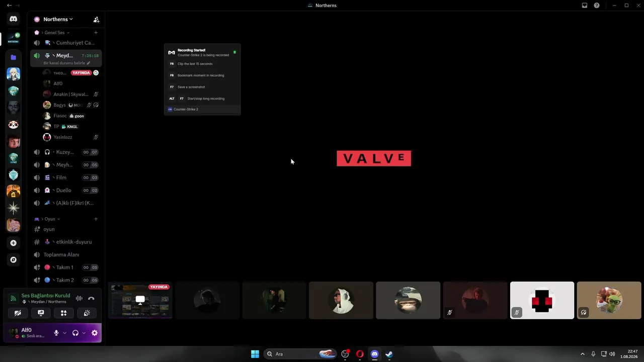Open the blue server folder icon
Screen dimensions: 644x362
pos(14,57)
